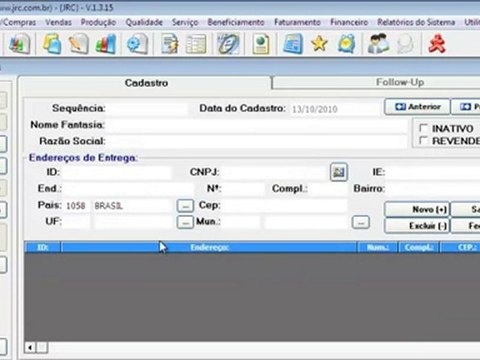This screenshot has height=360, width=480.
Task: Click the Pais code field showing 1058
Action: 76,206
